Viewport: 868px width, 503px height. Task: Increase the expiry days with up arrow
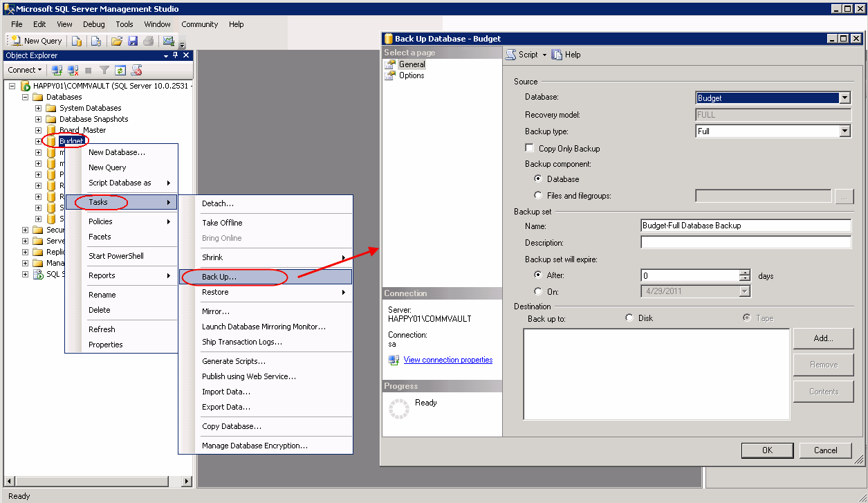[x=744, y=273]
